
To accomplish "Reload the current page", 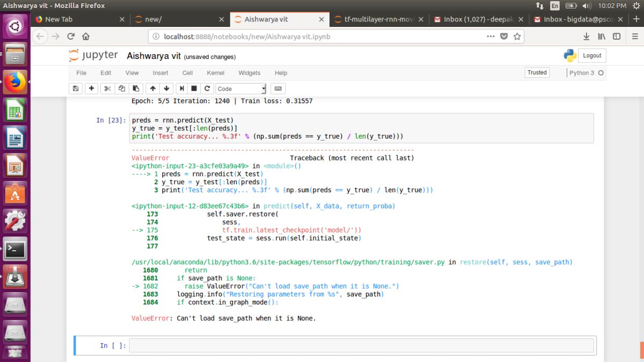I will pos(71,37).
